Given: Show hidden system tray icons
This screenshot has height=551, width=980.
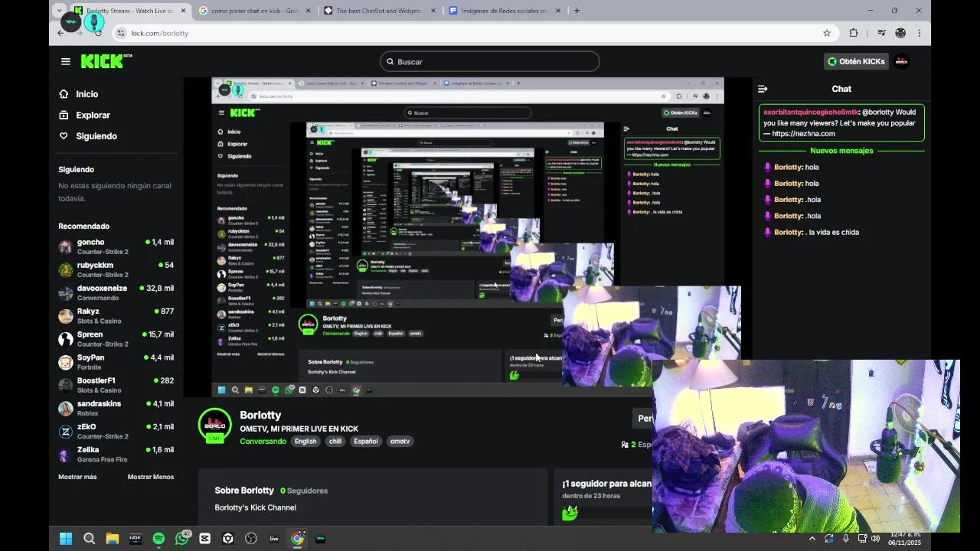Looking at the screenshot, I should [x=812, y=539].
